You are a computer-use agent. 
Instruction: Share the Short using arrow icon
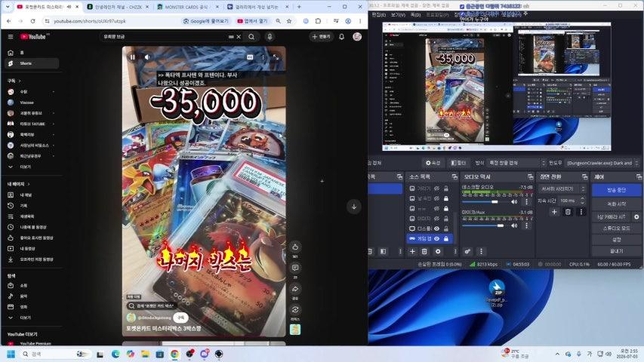tap(295, 289)
